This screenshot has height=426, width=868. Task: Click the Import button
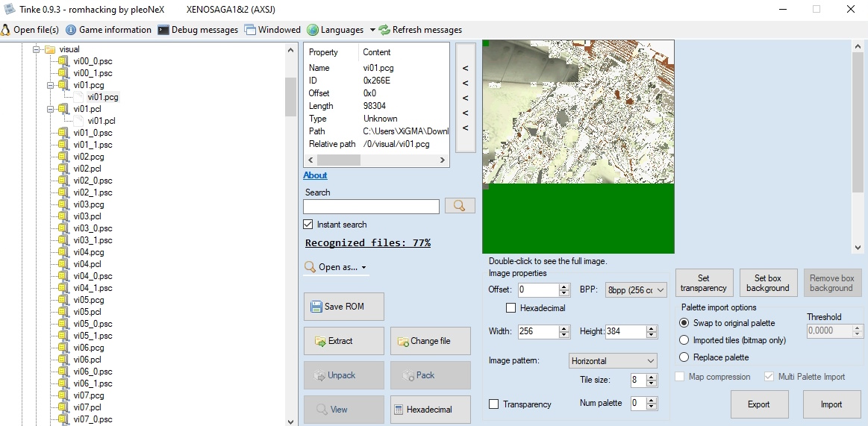[x=831, y=404]
